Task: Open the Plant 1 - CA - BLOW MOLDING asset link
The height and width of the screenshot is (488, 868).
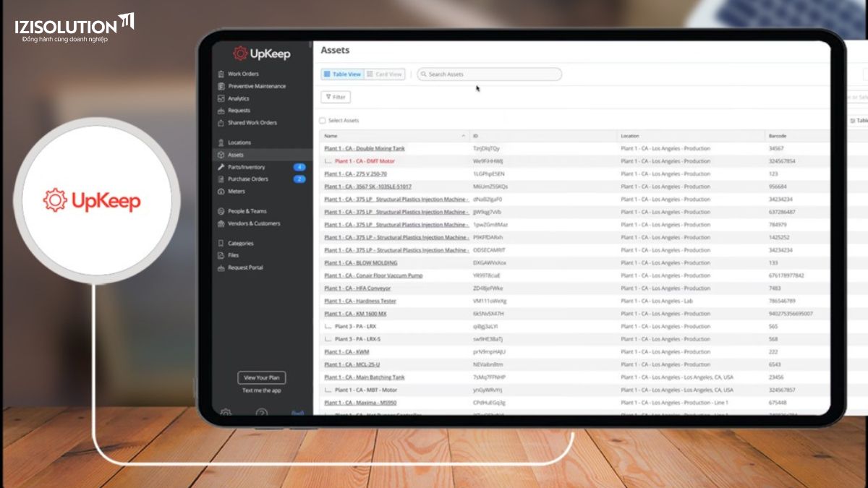Action: coord(360,263)
